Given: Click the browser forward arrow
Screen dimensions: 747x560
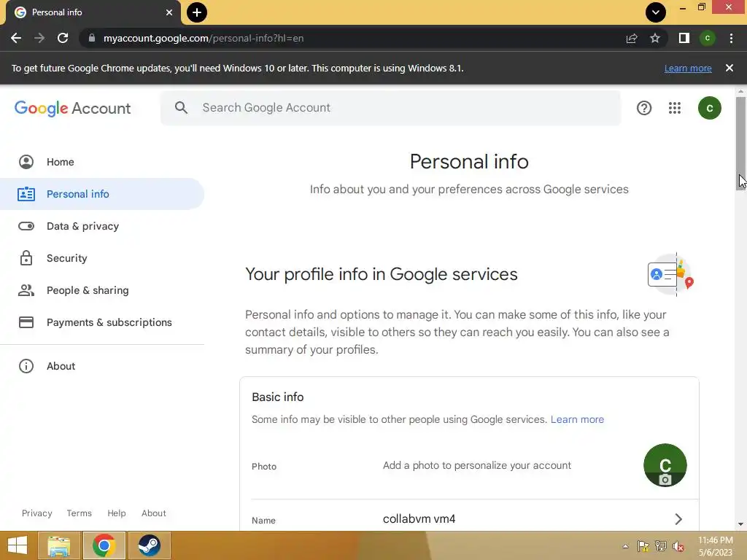Looking at the screenshot, I should tap(39, 38).
